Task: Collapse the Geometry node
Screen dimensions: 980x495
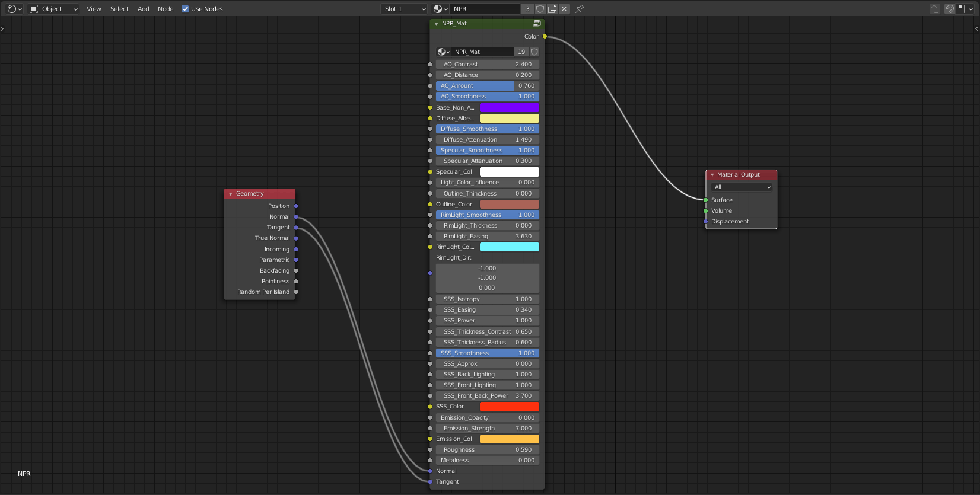Action: (x=230, y=194)
